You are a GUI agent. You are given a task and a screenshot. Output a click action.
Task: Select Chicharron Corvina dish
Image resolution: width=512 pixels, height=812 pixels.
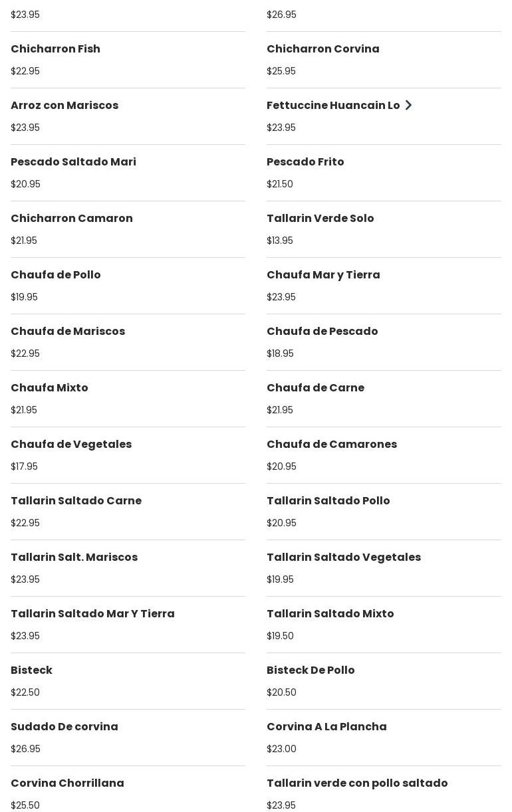[323, 49]
